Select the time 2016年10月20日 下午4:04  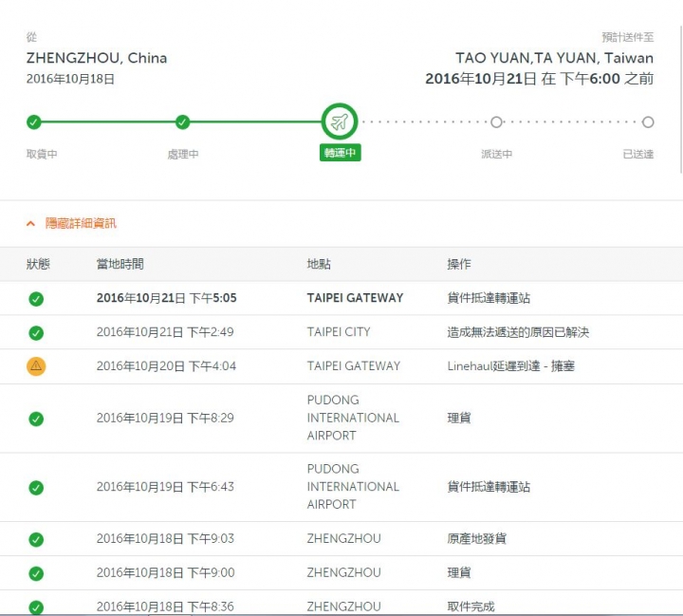[x=166, y=365]
